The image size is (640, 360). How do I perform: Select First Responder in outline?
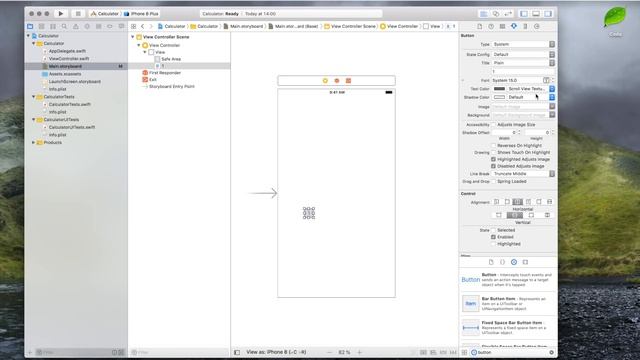pos(164,73)
